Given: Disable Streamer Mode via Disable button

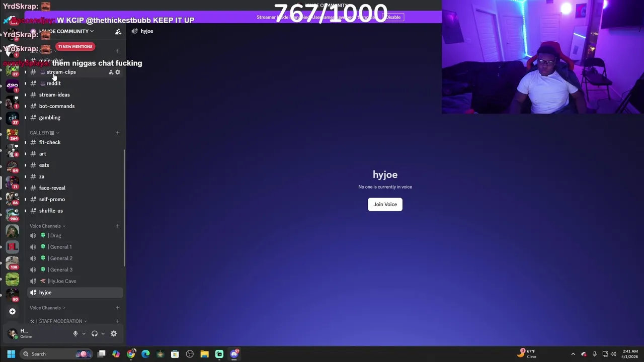Looking at the screenshot, I should pos(393,17).
